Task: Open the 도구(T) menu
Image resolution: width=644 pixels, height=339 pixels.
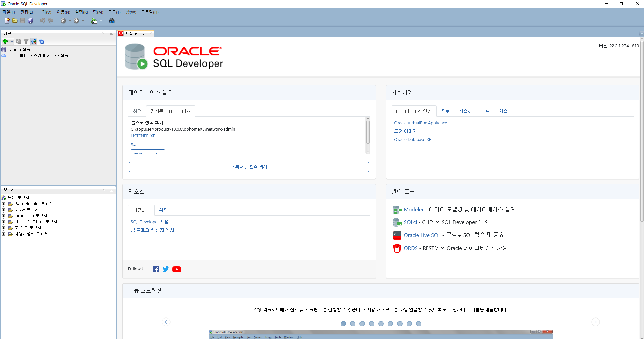Action: 114,12
